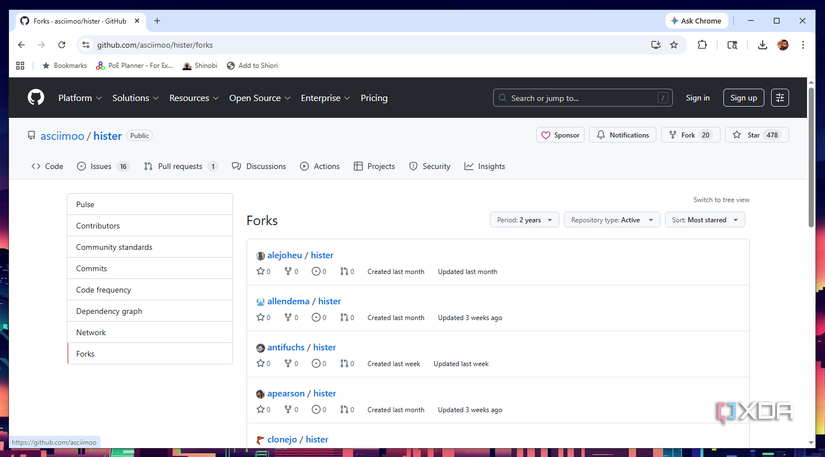
Task: Switch to the Code tab
Action: 47,166
